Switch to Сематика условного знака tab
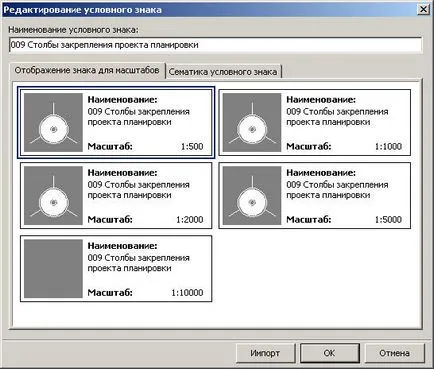Screen dimensions: 434x369 click(223, 72)
